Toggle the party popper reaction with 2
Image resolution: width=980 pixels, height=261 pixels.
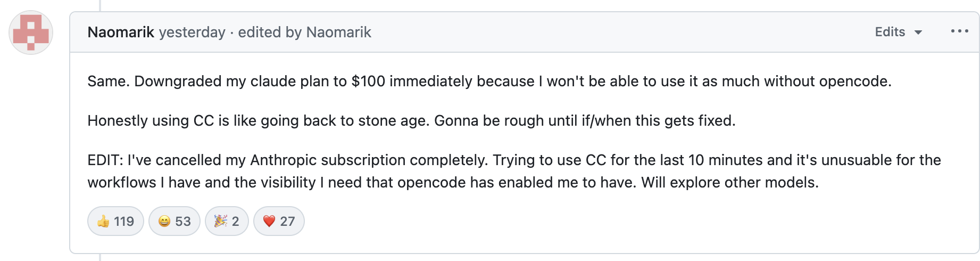227,221
